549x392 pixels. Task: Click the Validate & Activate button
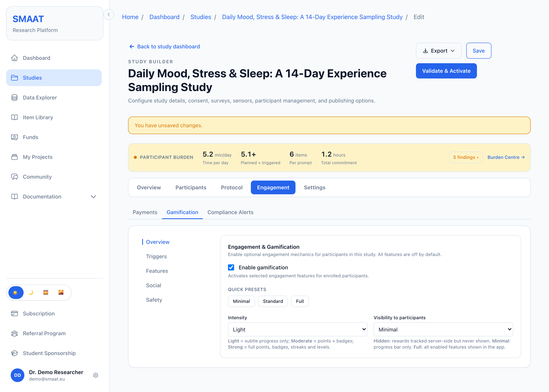(446, 71)
